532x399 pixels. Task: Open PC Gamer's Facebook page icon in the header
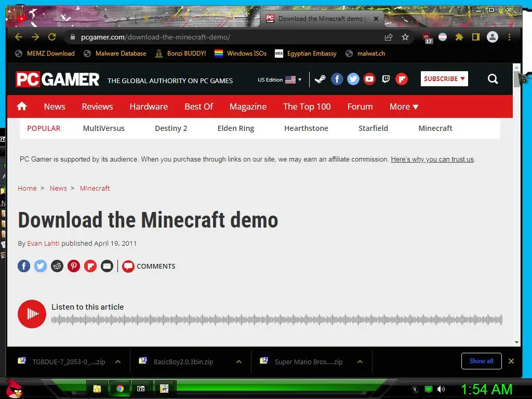337,79
